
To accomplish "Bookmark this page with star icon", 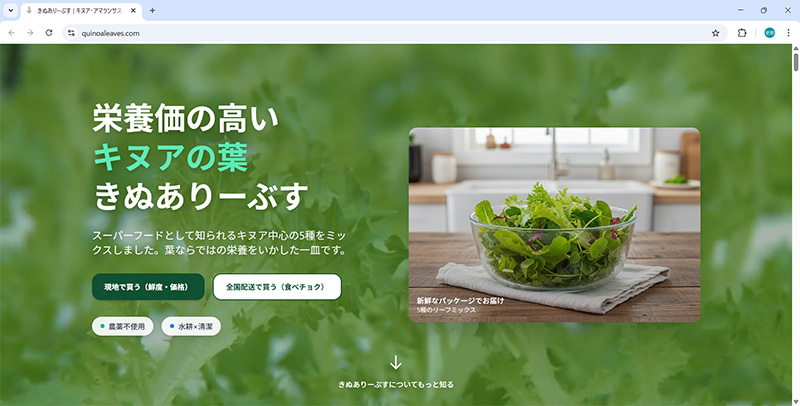I will (x=715, y=33).
